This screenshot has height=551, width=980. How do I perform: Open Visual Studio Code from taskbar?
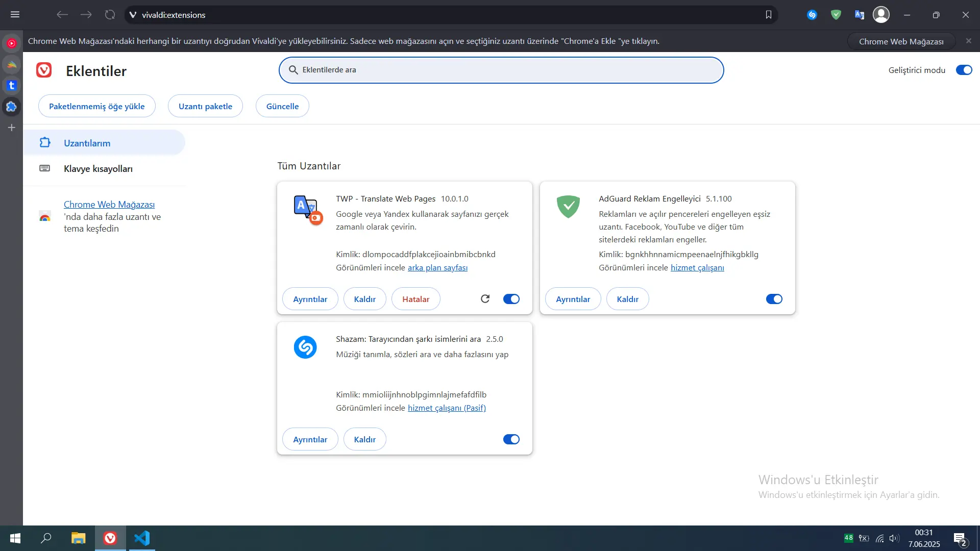pos(142,538)
